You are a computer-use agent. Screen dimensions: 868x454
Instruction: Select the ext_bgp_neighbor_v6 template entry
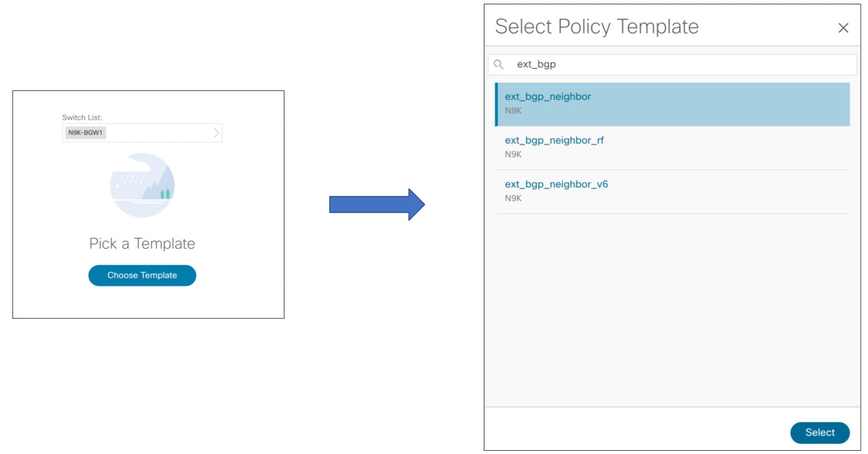556,184
